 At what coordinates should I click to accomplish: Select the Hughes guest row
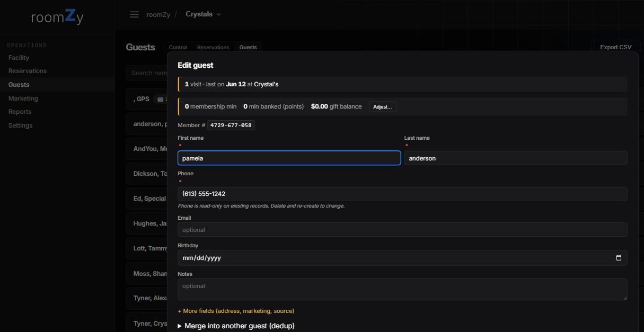click(x=147, y=223)
